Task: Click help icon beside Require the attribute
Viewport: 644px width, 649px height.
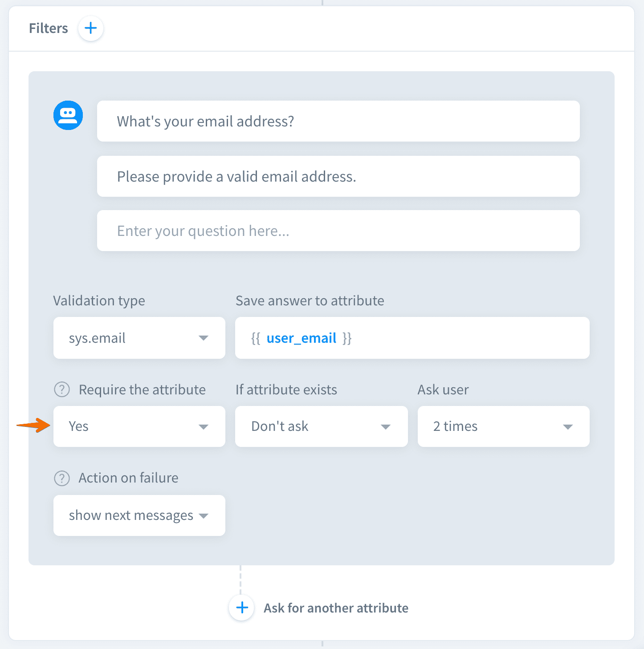Action: coord(62,389)
